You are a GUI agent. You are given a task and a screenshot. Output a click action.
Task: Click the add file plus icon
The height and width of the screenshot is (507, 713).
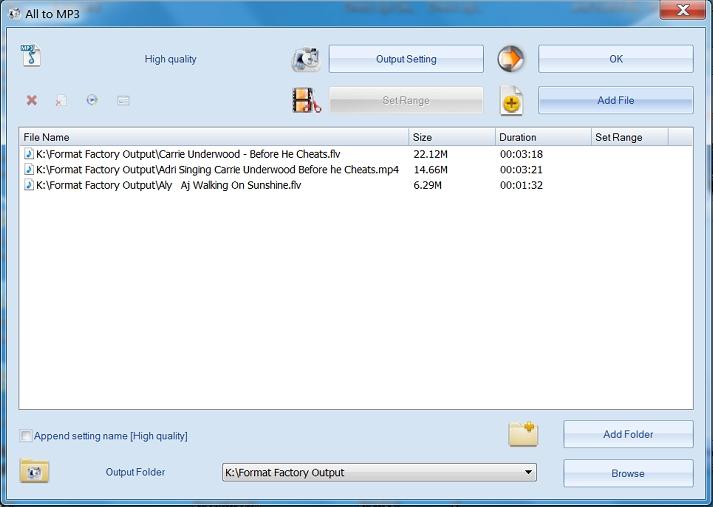tap(511, 100)
